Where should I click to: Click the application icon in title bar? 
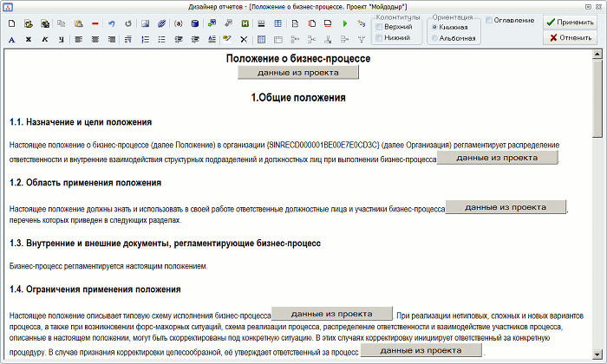point(8,7)
